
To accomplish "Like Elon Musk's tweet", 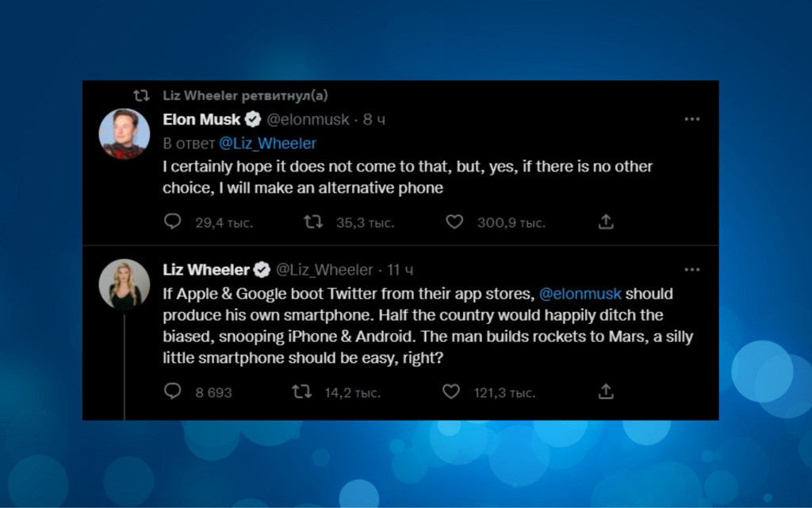I will pyautogui.click(x=454, y=222).
